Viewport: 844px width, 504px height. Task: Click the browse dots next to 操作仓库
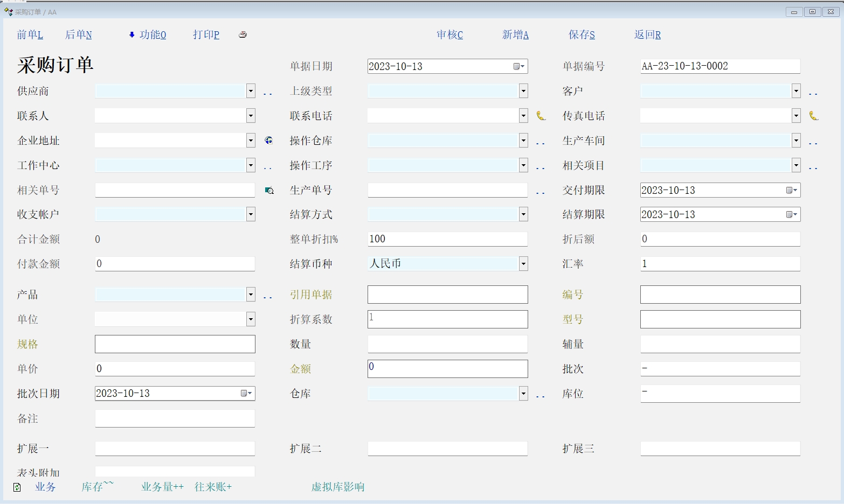pyautogui.click(x=540, y=143)
